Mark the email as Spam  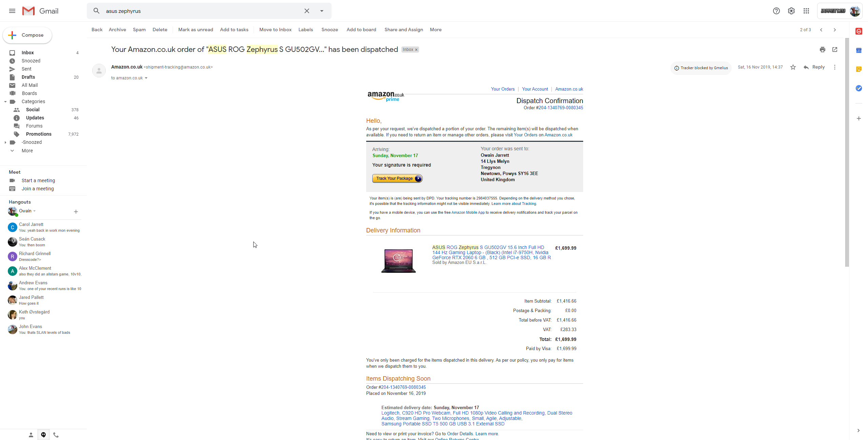point(139,30)
